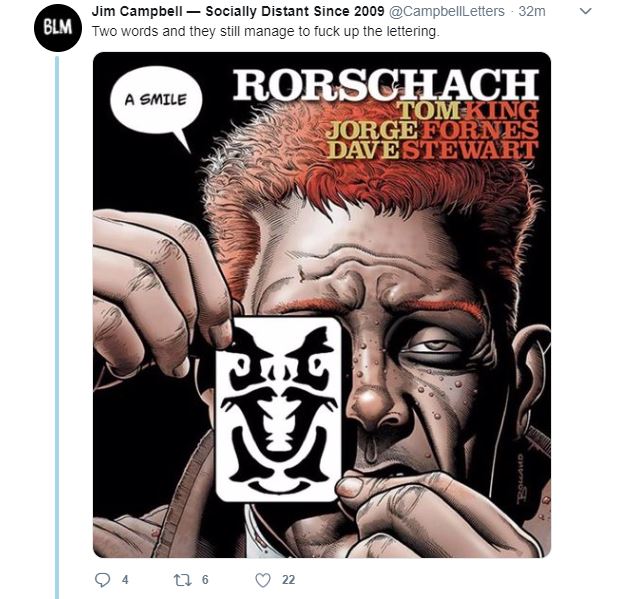
Task: Click the reply speech bubble icon
Action: click(x=100, y=579)
